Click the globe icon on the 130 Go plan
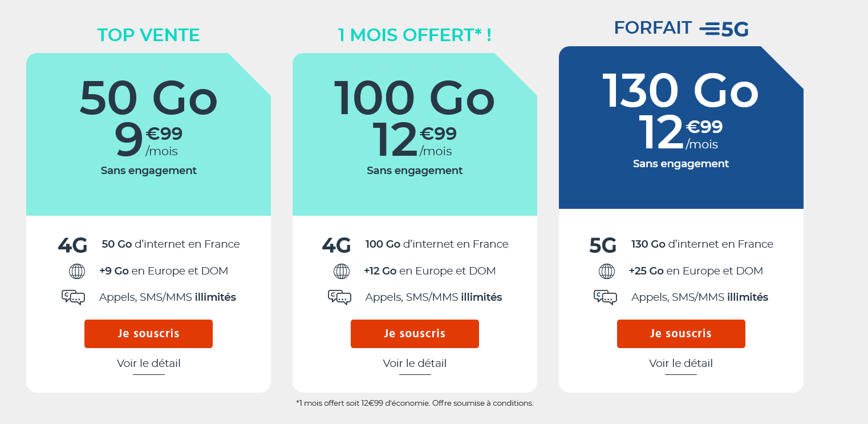This screenshot has height=424, width=868. pos(607,270)
